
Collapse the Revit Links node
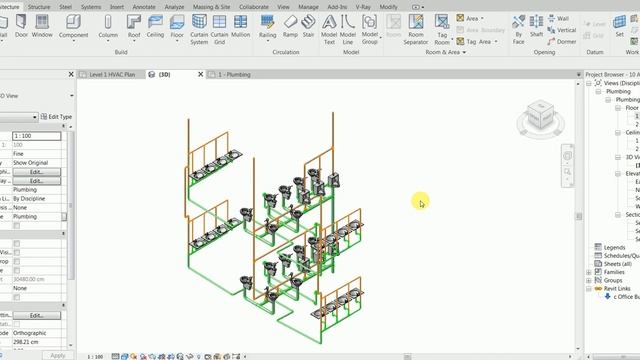(x=589, y=289)
